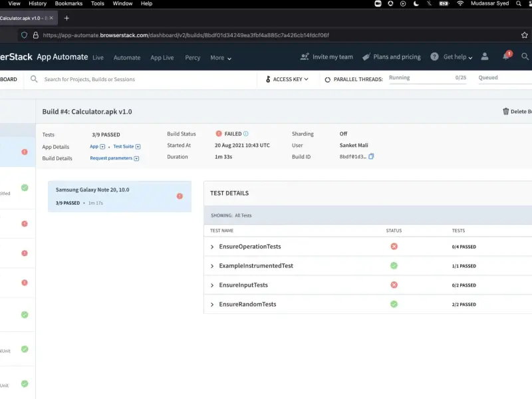This screenshot has width=532, height=399.
Task: Copy the Build ID with the copy icon
Action: [371, 156]
